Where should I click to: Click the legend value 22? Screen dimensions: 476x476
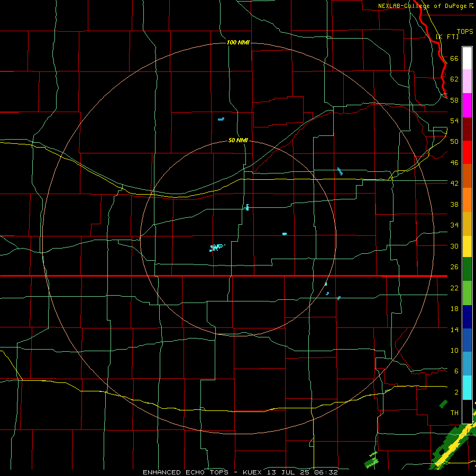click(x=454, y=288)
